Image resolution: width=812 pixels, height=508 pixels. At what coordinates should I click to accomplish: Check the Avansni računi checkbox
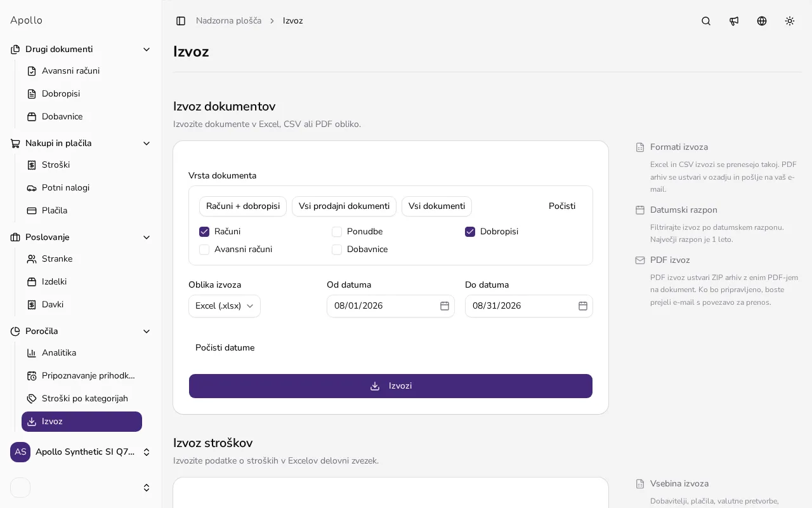click(204, 250)
